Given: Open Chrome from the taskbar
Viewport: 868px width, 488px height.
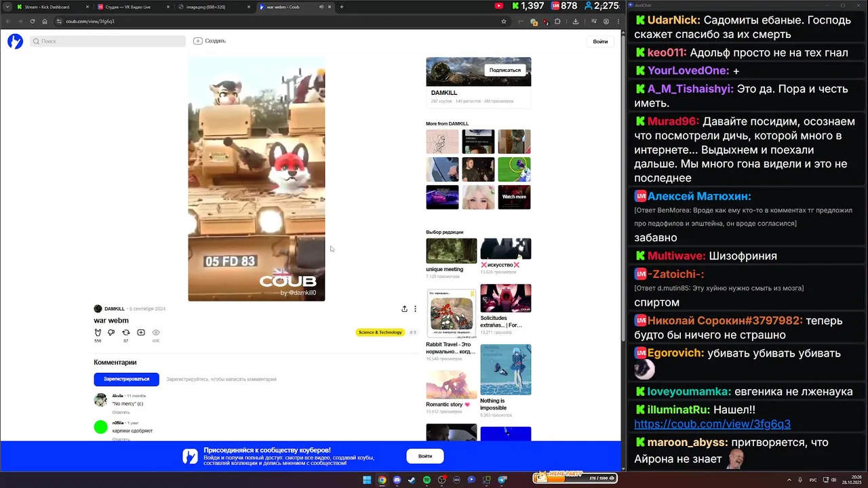Looking at the screenshot, I should pyautogui.click(x=382, y=480).
